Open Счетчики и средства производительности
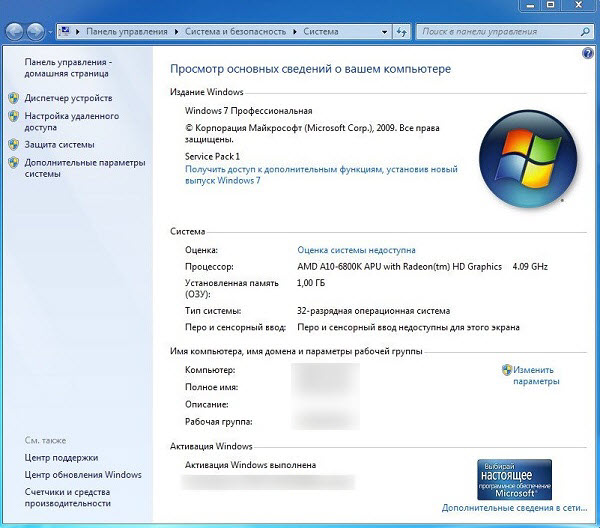Image resolution: width=600 pixels, height=528 pixels. (68, 497)
